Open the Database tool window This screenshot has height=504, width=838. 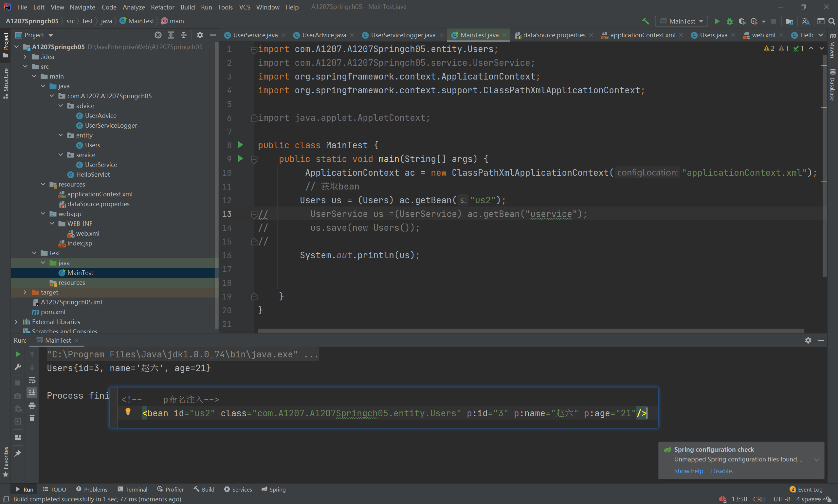click(832, 85)
